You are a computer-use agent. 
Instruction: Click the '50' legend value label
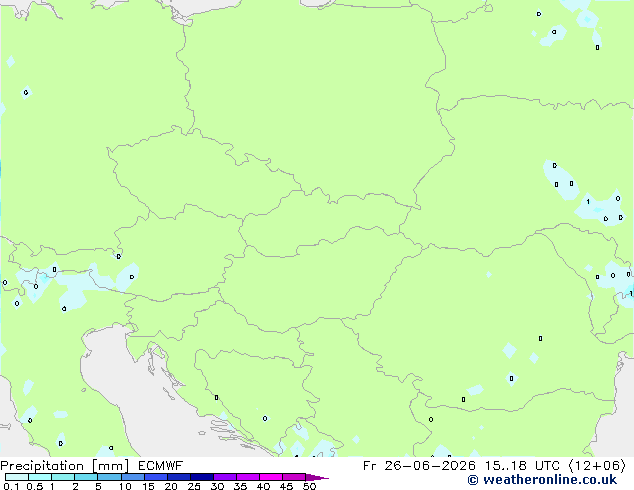click(x=309, y=486)
